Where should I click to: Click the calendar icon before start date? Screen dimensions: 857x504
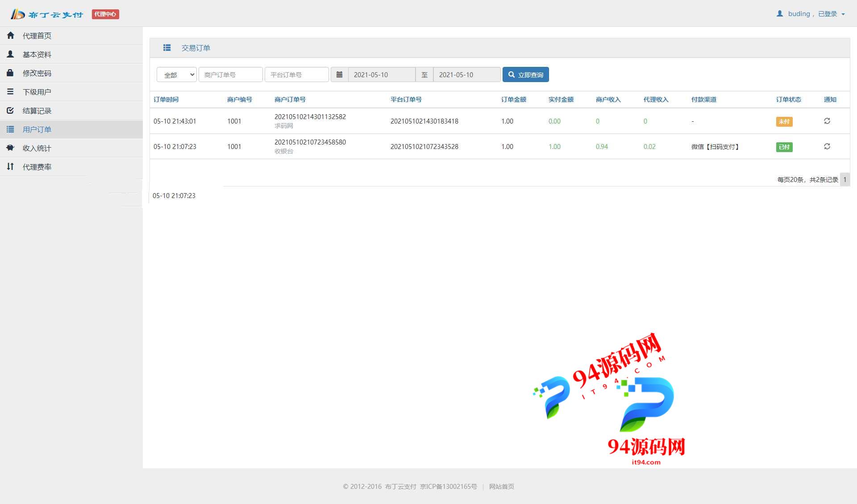(339, 74)
